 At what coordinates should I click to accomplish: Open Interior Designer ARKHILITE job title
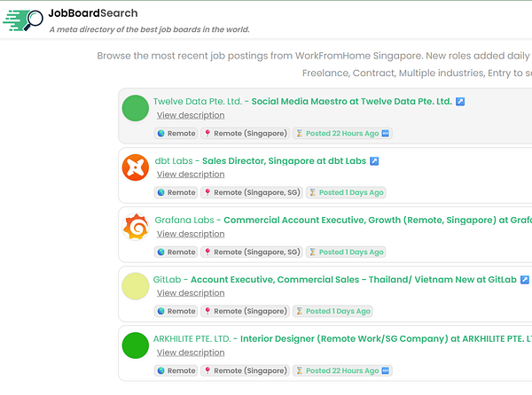386,339
